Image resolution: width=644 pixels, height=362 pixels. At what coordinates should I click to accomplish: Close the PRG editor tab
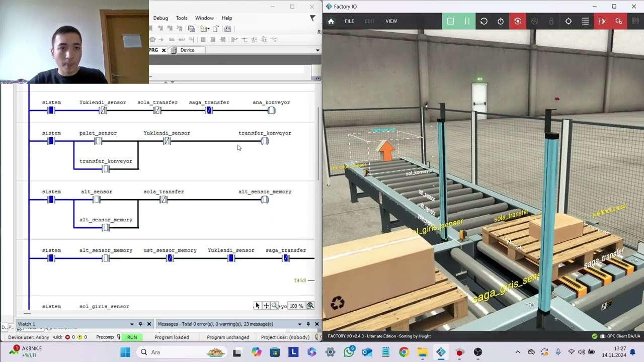coord(164,50)
